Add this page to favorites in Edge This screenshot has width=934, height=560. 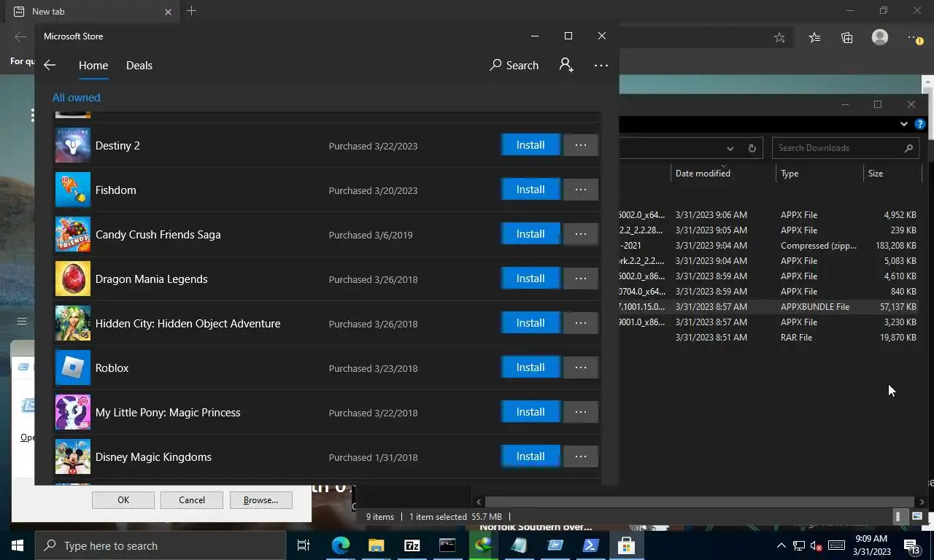click(x=779, y=38)
